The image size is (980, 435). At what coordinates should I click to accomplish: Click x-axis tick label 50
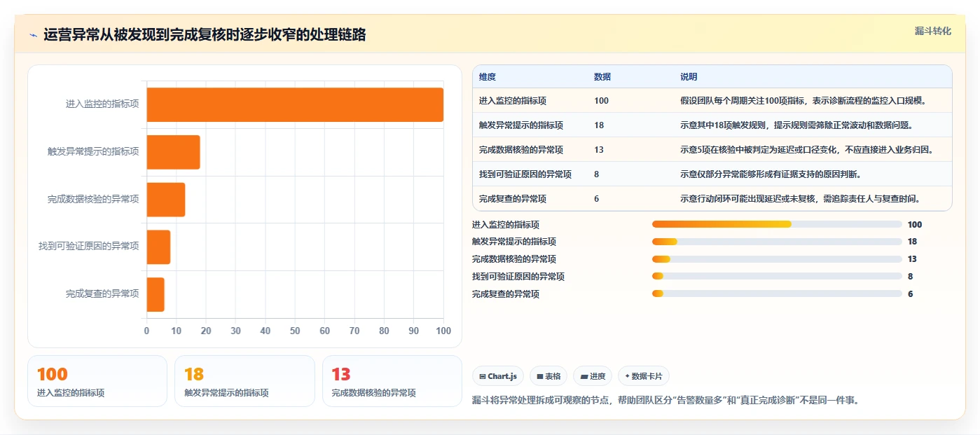click(295, 331)
